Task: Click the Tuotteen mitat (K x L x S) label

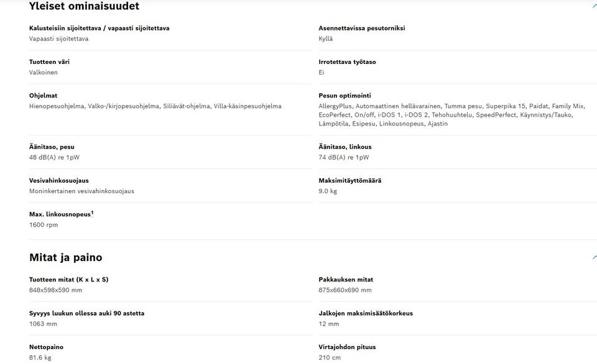Action: coord(69,280)
